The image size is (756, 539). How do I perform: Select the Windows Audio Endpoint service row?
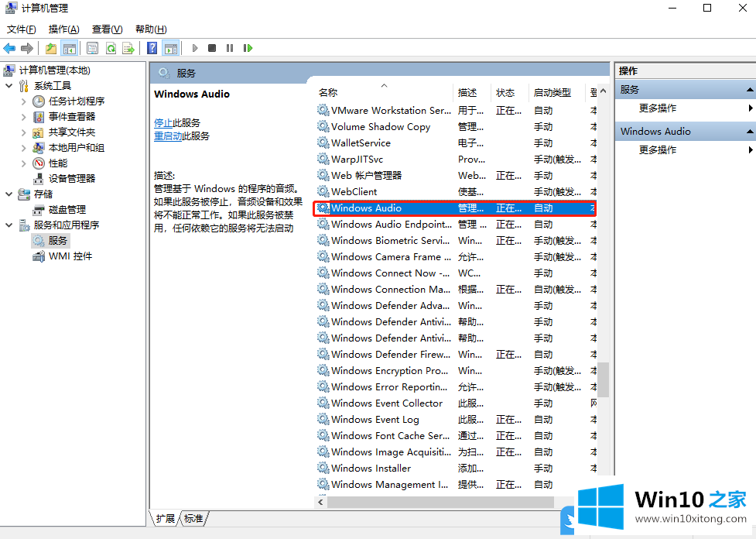pyautogui.click(x=456, y=225)
